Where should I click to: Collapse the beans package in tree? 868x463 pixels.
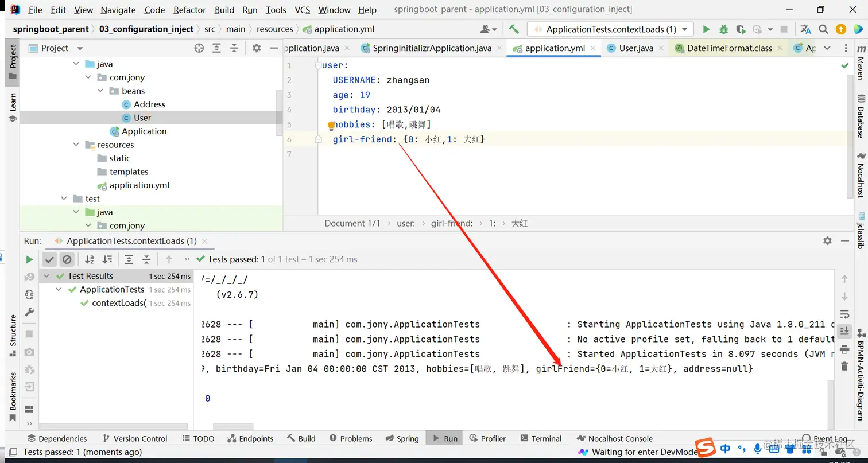click(100, 91)
